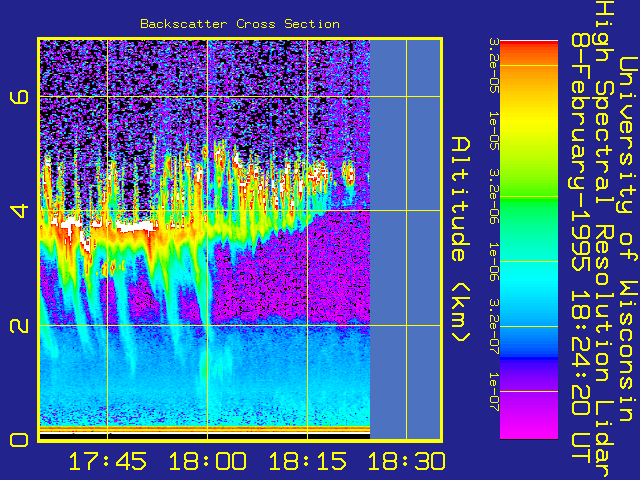This screenshot has height=480, width=640.
Task: Click the altitude label 2
Action: tap(20, 325)
